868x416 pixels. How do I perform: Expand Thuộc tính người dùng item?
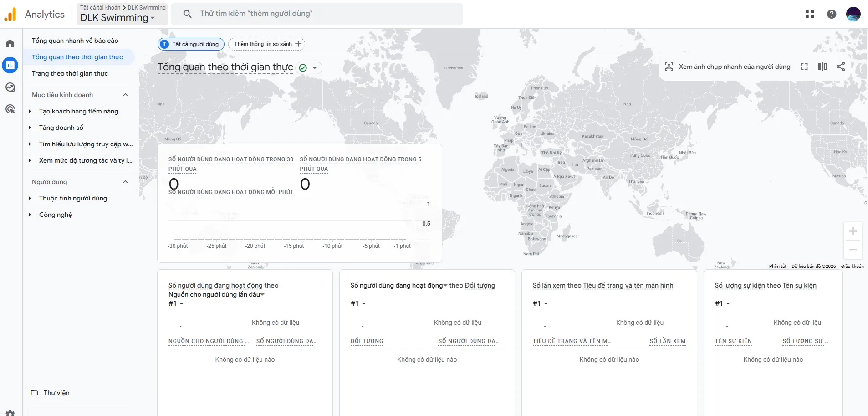point(30,198)
